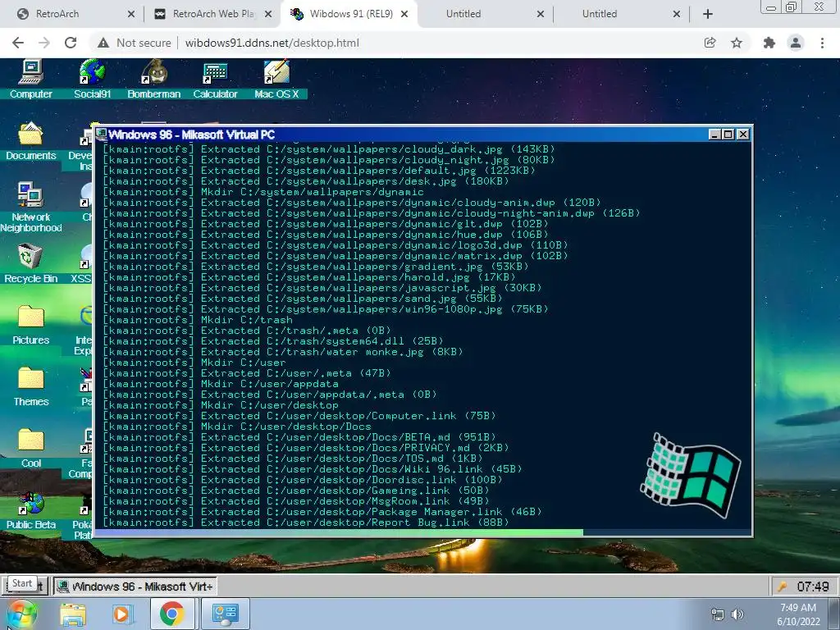The image size is (840, 630).
Task: Open a new browser tab
Action: coord(708,14)
